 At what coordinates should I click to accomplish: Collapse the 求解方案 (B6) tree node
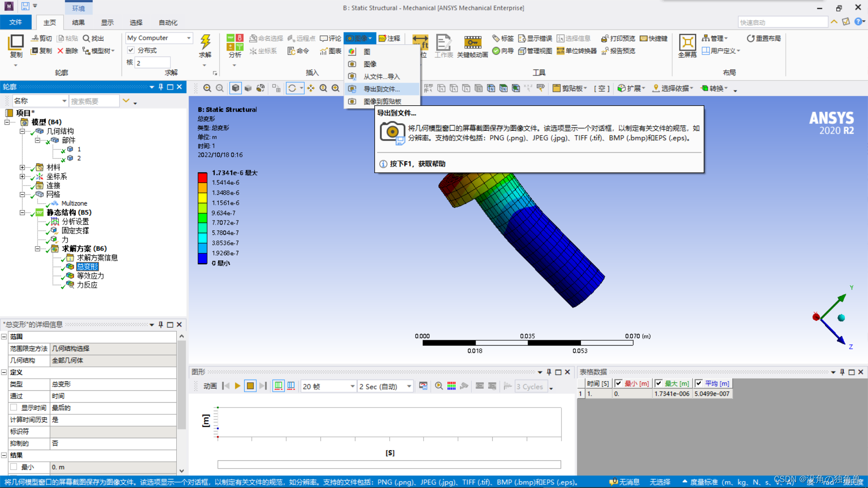[x=38, y=249]
